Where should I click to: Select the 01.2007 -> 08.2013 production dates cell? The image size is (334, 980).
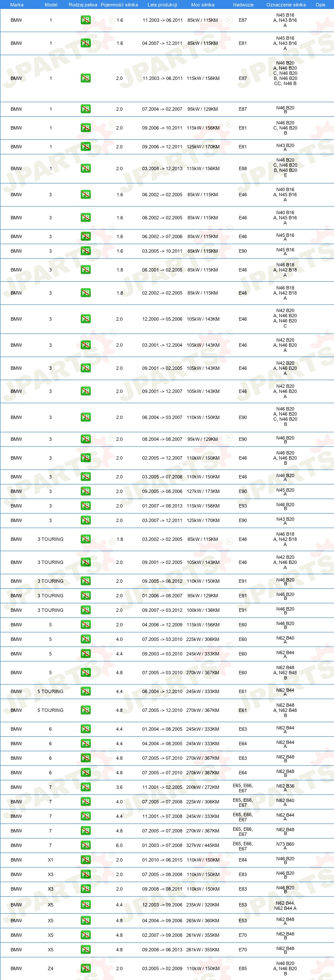(x=162, y=506)
